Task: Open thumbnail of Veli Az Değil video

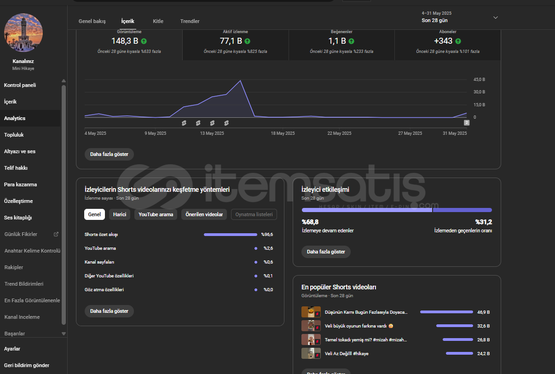Action: coord(311,353)
